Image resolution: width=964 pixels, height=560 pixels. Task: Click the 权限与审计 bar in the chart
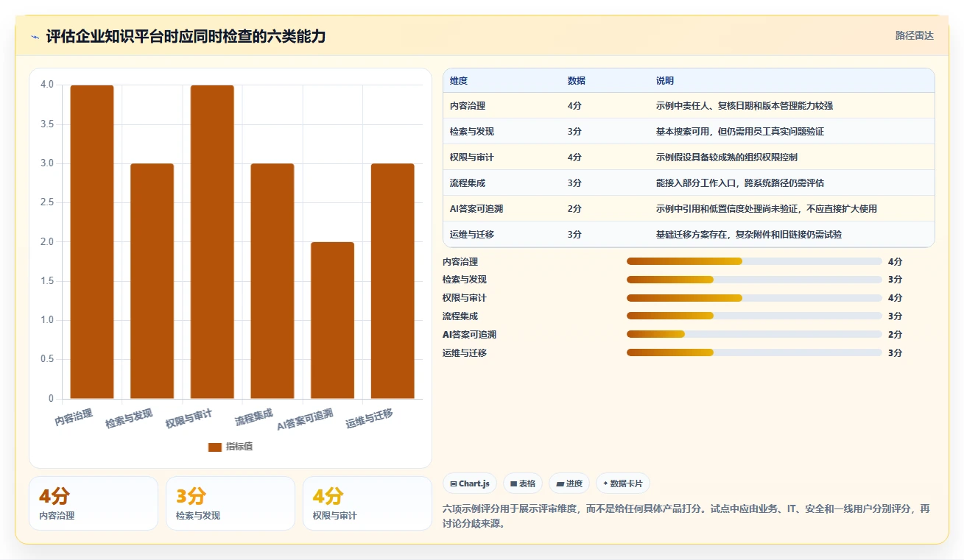click(x=212, y=242)
